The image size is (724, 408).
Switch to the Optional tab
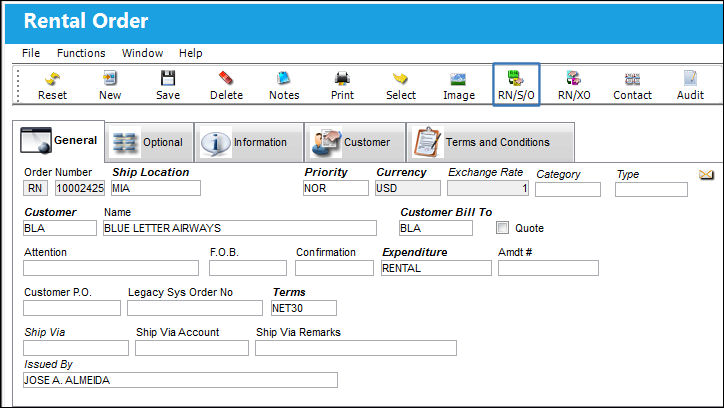click(x=149, y=142)
